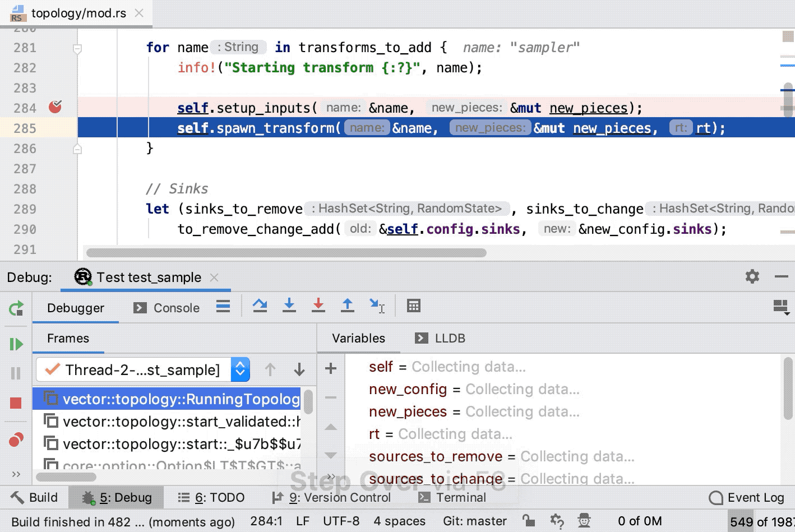Select the Variables tab
Viewport: 795px width, 532px height.
pos(358,338)
